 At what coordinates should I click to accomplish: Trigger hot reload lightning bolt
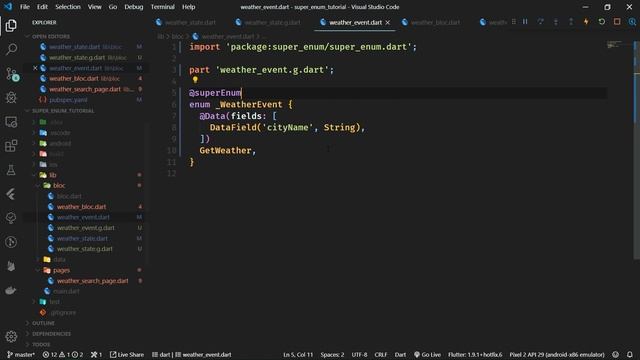point(586,22)
